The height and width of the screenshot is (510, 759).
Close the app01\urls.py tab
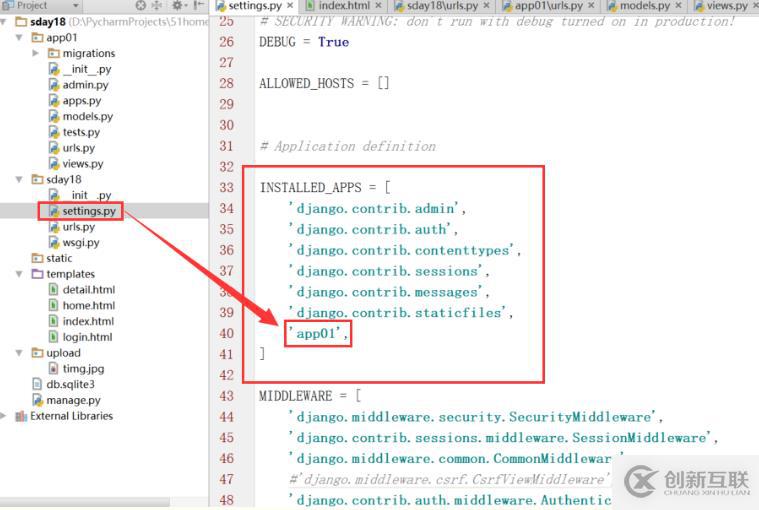coord(592,5)
